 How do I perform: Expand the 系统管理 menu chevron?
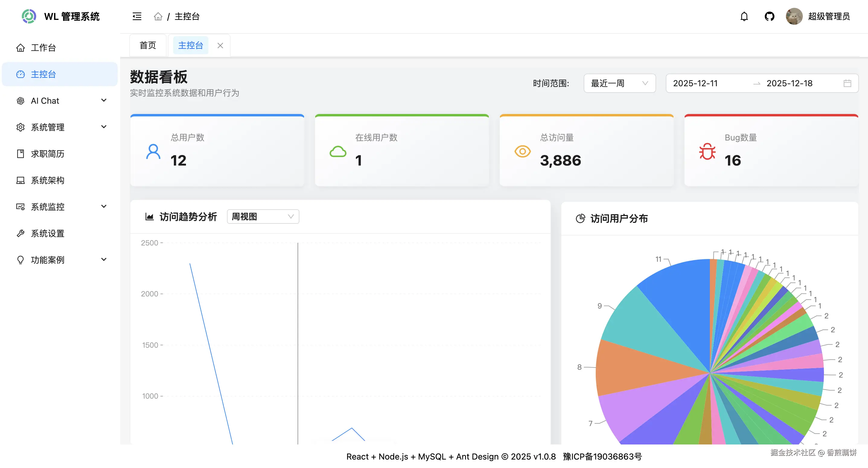pyautogui.click(x=104, y=127)
